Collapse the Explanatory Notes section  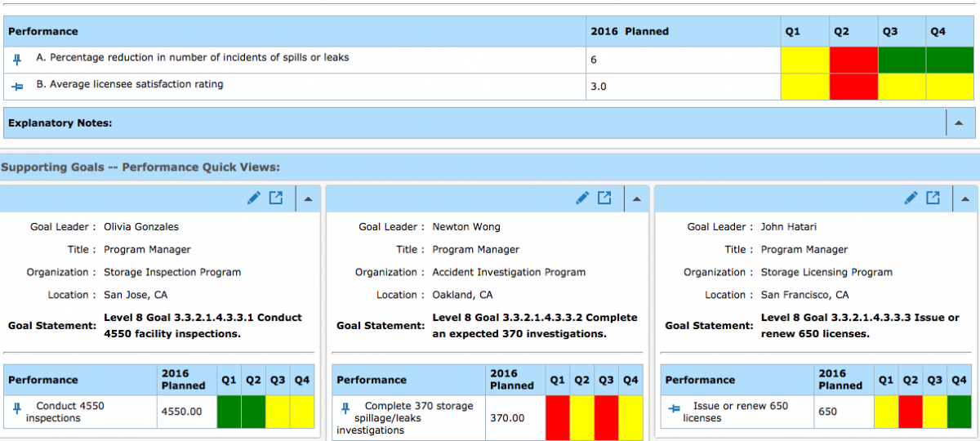point(959,122)
